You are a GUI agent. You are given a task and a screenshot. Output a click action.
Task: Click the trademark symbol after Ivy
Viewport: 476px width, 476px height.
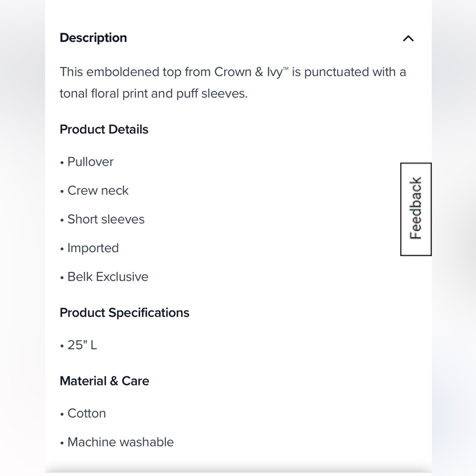coord(286,69)
